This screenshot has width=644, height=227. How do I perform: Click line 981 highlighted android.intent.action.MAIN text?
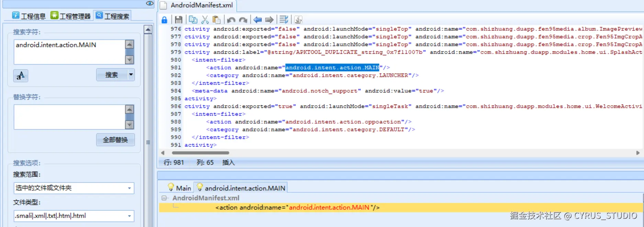332,67
